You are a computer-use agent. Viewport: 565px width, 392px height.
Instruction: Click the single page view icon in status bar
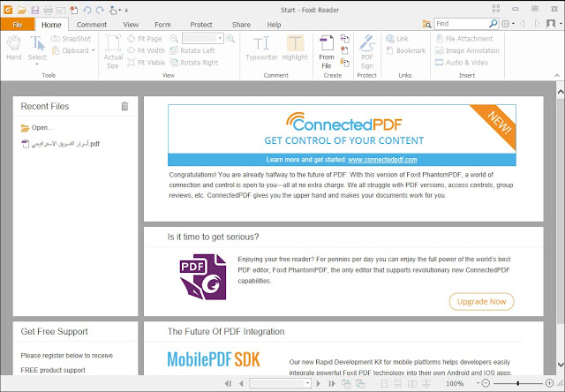click(x=385, y=383)
